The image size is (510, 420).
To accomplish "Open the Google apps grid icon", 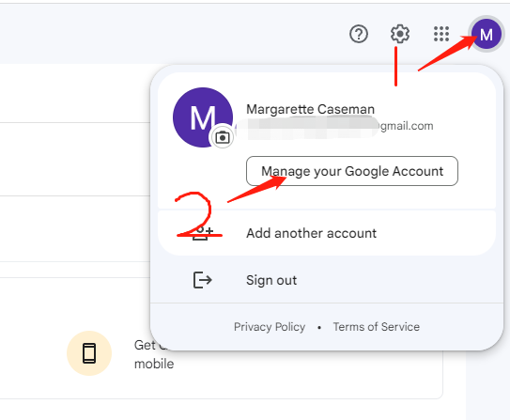I will 441,34.
